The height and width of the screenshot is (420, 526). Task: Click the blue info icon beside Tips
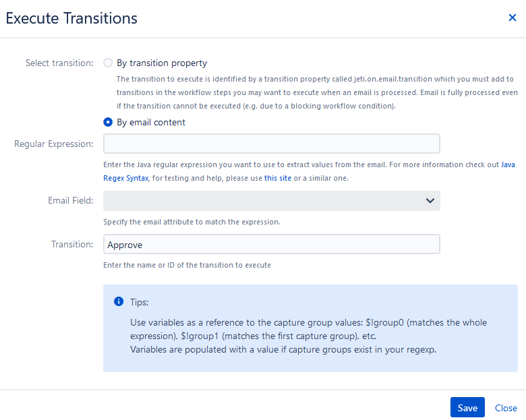119,301
